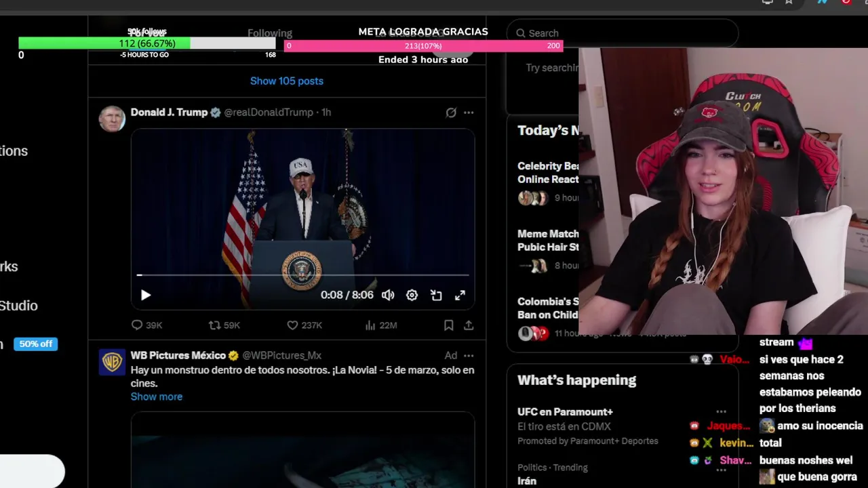Open Donald J. Trump profile avatar
868x488 pixels.
[x=112, y=119]
